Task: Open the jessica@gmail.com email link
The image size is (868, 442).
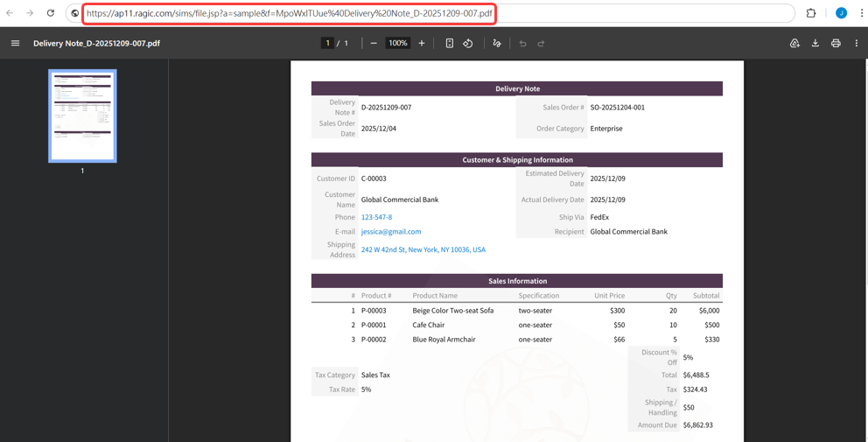Action: click(390, 232)
